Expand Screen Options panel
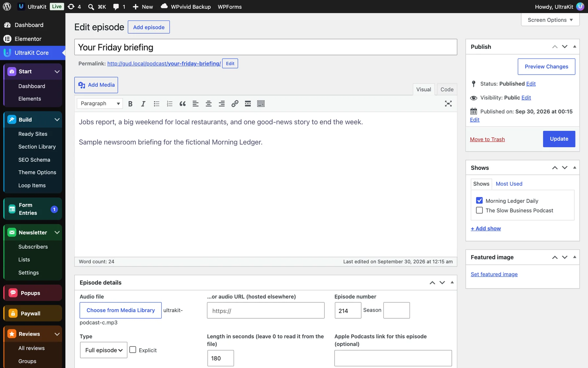 point(550,20)
